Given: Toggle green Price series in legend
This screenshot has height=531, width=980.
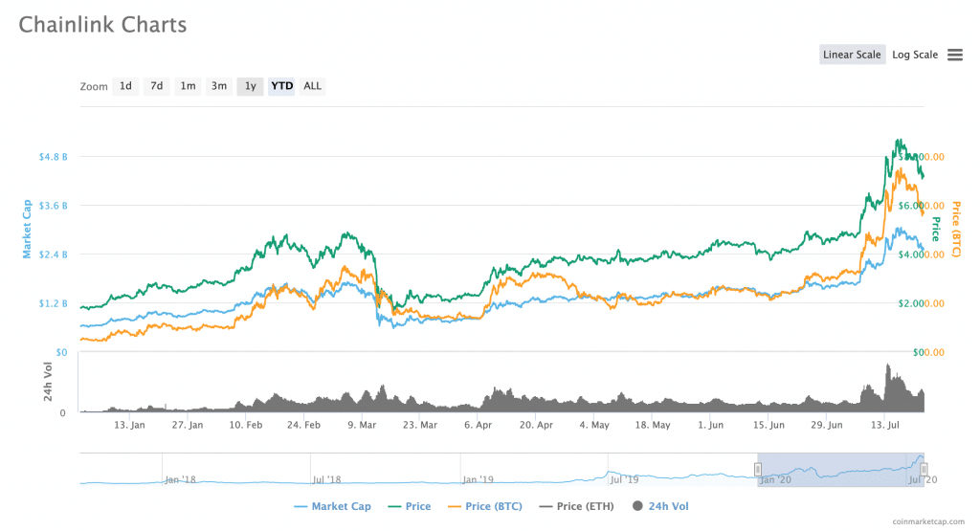Looking at the screenshot, I should tap(412, 506).
